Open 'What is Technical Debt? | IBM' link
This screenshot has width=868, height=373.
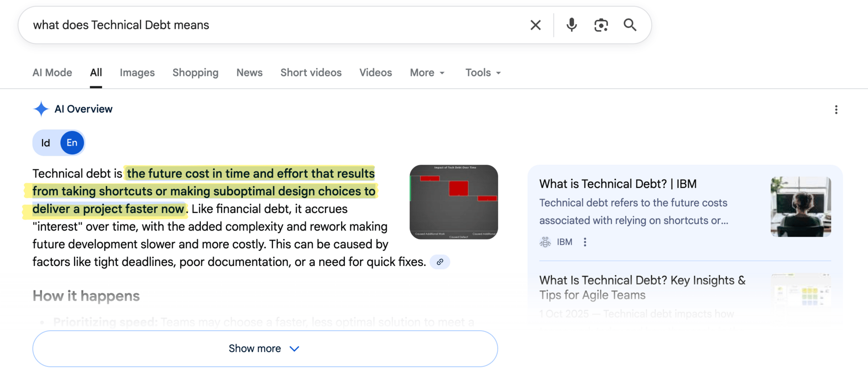(618, 184)
